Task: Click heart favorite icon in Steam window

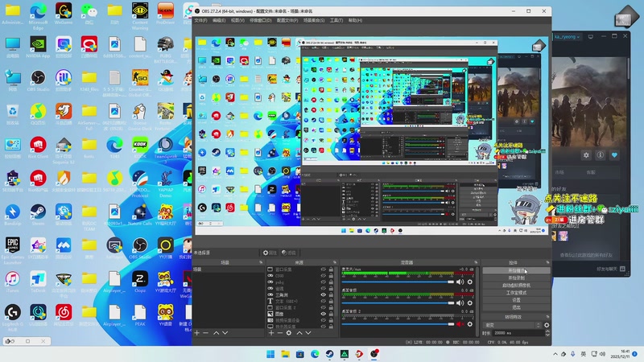Action: [614, 155]
